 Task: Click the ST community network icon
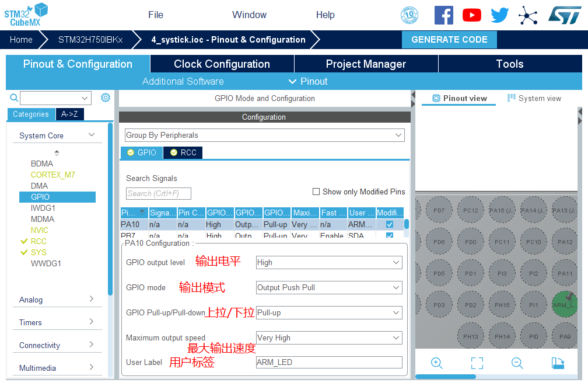tap(528, 15)
